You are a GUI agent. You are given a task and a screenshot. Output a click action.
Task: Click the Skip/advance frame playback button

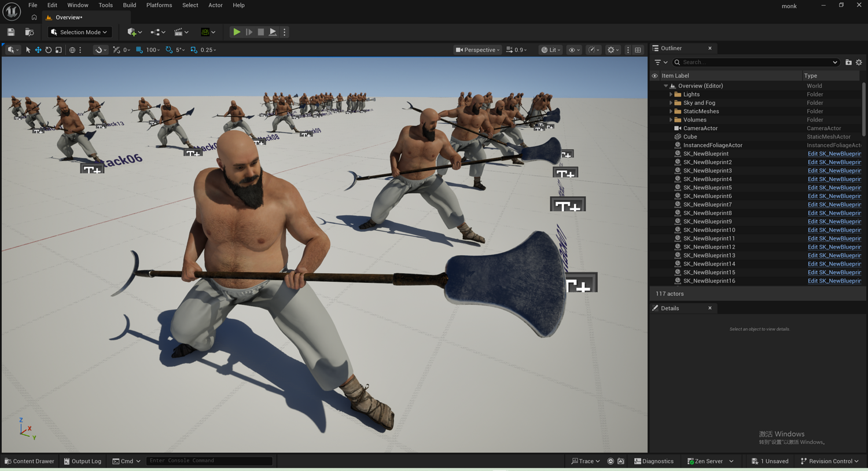pyautogui.click(x=249, y=32)
